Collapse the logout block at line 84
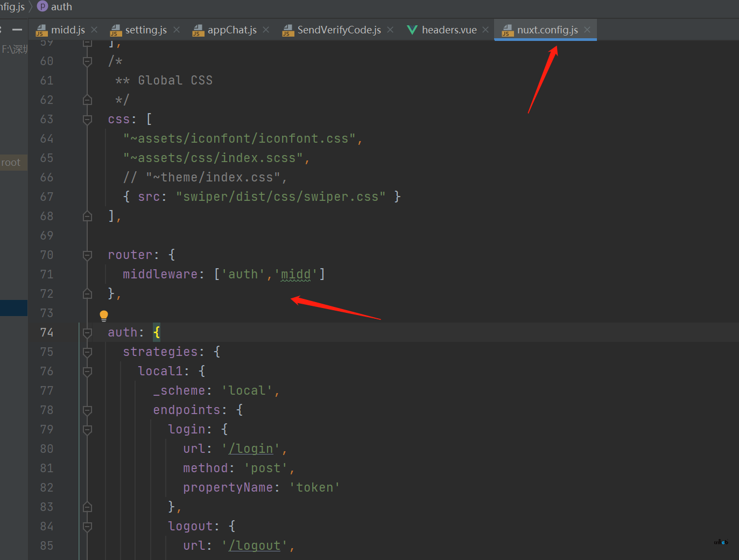The width and height of the screenshot is (739, 560). coord(87,527)
